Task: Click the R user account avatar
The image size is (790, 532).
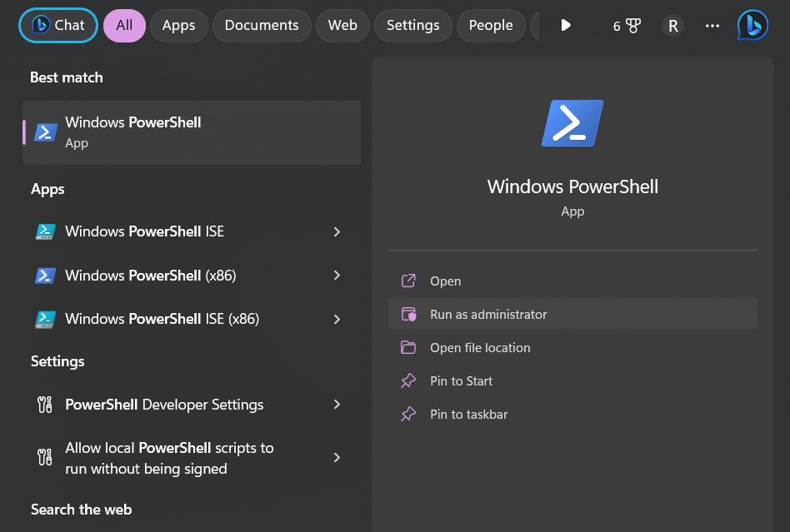Action: click(672, 26)
